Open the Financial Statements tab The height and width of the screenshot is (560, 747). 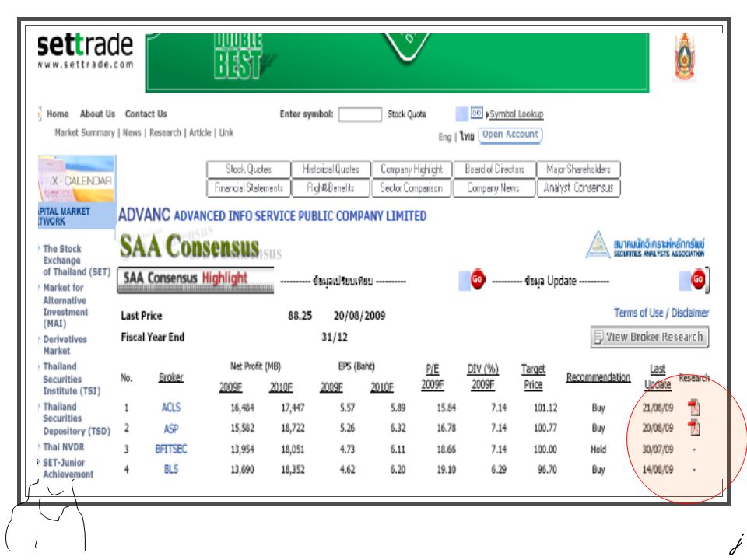point(249,187)
